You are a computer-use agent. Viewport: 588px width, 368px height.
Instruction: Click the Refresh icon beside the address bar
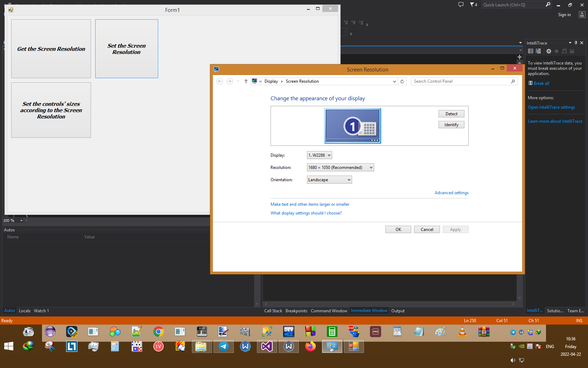pos(402,81)
